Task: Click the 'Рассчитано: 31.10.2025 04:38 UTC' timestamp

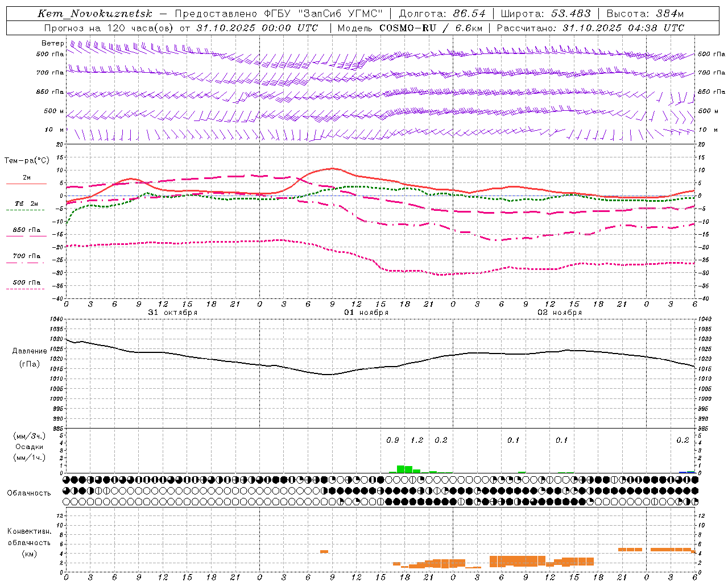Action: pyautogui.click(x=590, y=28)
